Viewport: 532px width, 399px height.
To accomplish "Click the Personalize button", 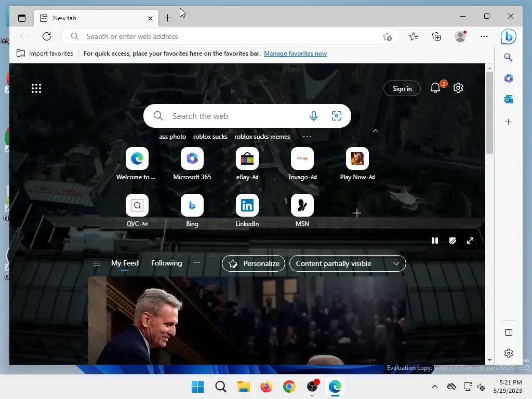I will click(x=254, y=263).
